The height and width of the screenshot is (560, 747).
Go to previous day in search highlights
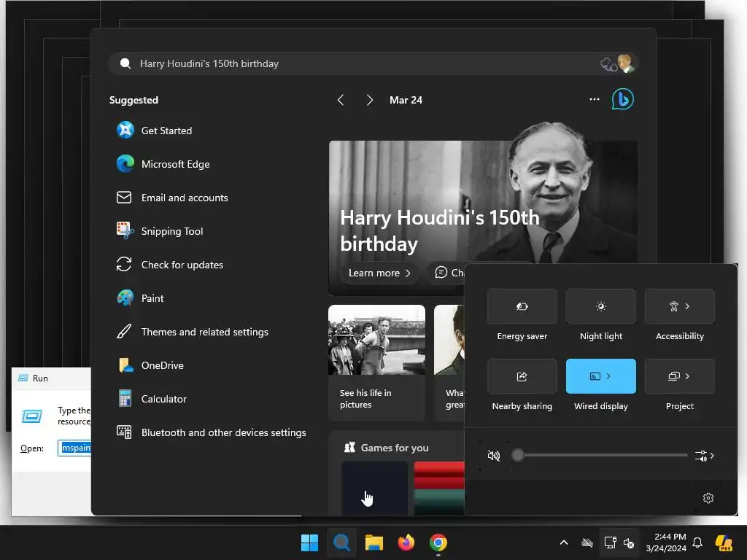coord(341,100)
